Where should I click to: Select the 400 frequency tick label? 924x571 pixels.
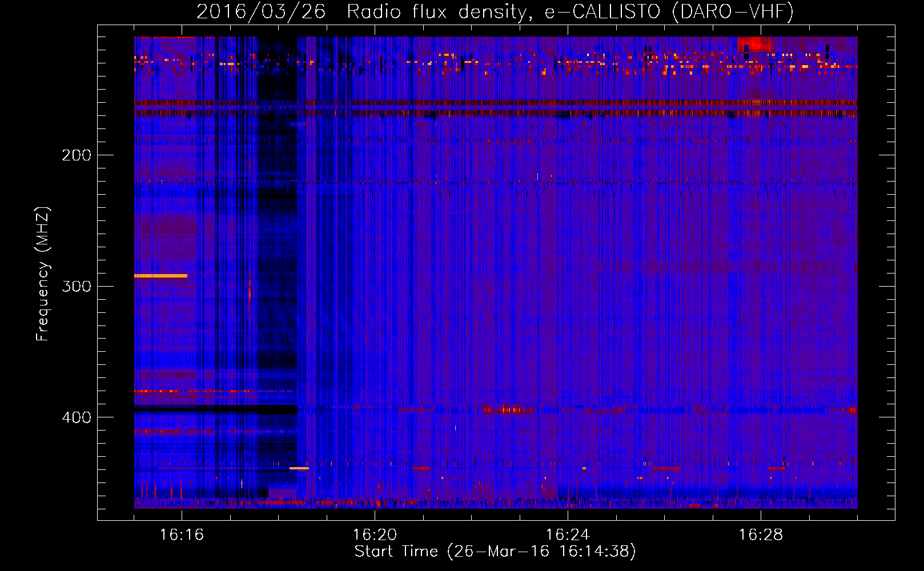(77, 417)
